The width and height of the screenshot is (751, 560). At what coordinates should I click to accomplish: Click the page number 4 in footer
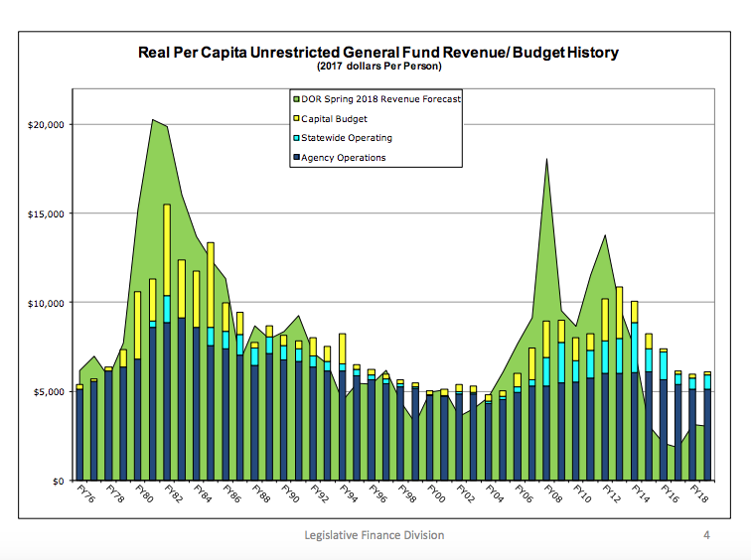tap(706, 535)
